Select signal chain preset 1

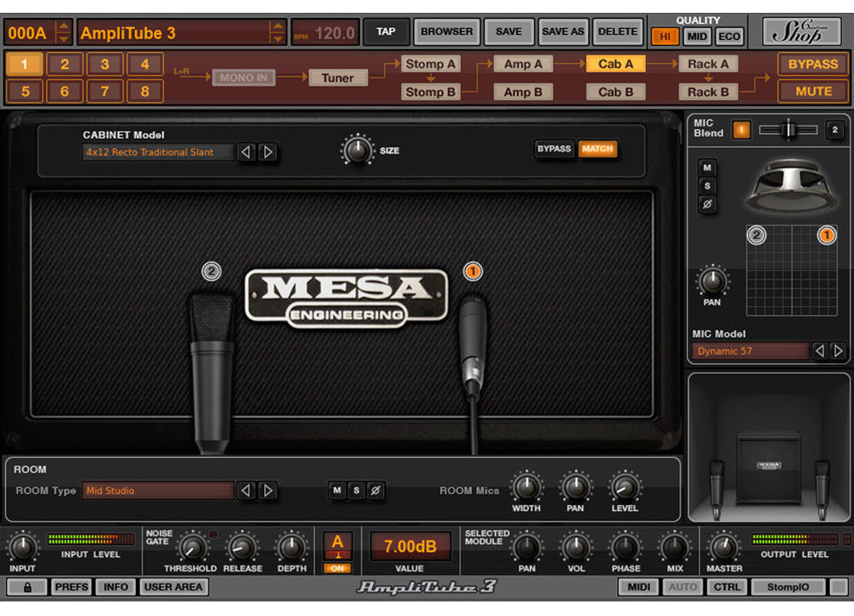(x=24, y=64)
